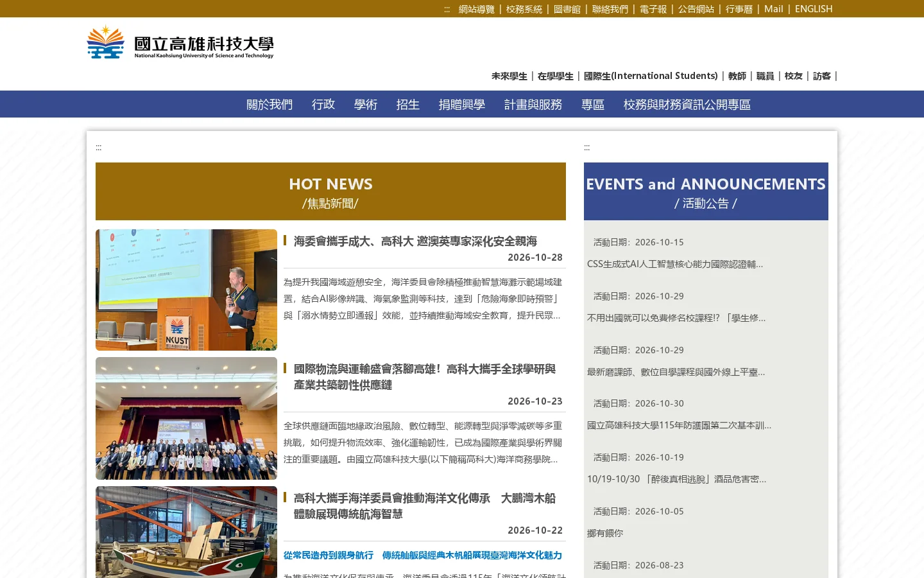The image size is (924, 578).
Task: Select 校友 alumni link
Action: (x=794, y=76)
